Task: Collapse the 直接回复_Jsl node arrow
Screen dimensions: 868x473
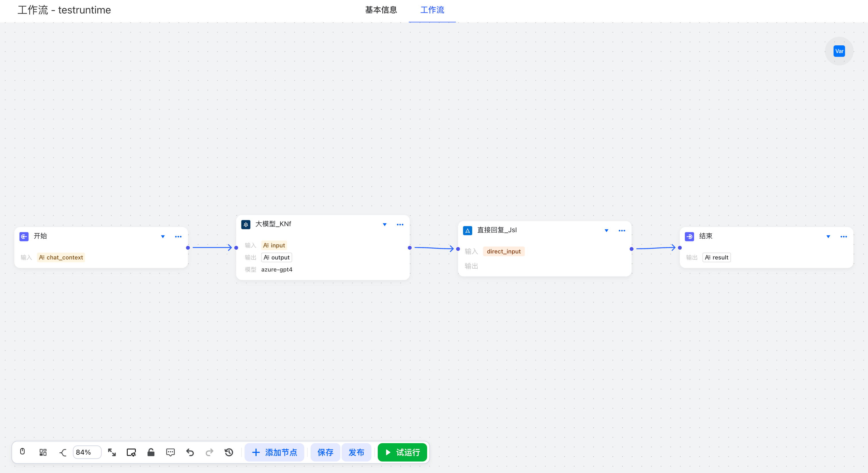Action: click(x=606, y=230)
